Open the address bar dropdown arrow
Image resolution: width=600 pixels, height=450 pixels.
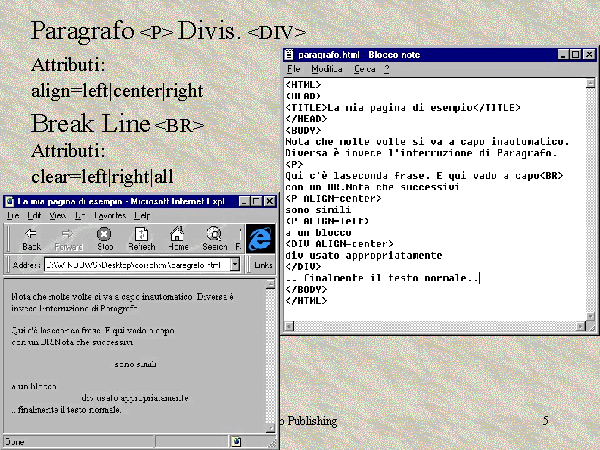pos(235,264)
